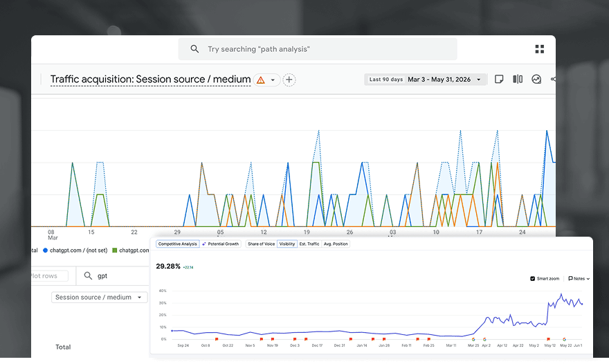Screen dimensions: 609x364
Task: Switch to the 'Est. Traffic' metric tab
Action: [309, 244]
